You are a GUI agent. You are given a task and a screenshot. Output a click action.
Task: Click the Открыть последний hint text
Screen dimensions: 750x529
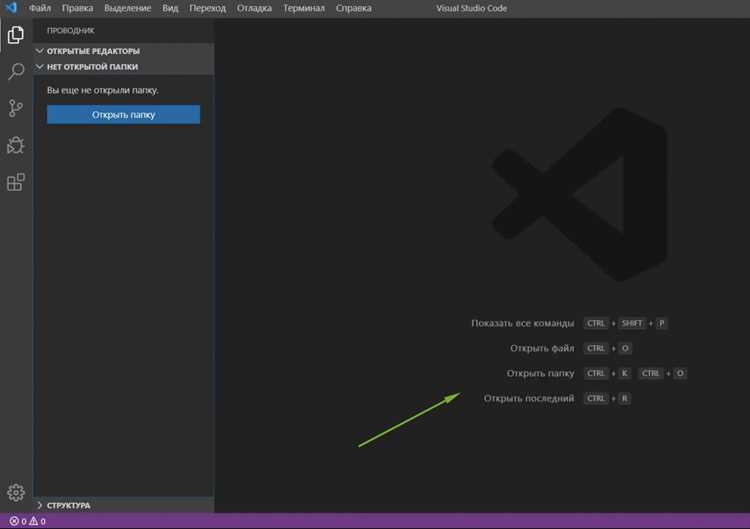[529, 398]
